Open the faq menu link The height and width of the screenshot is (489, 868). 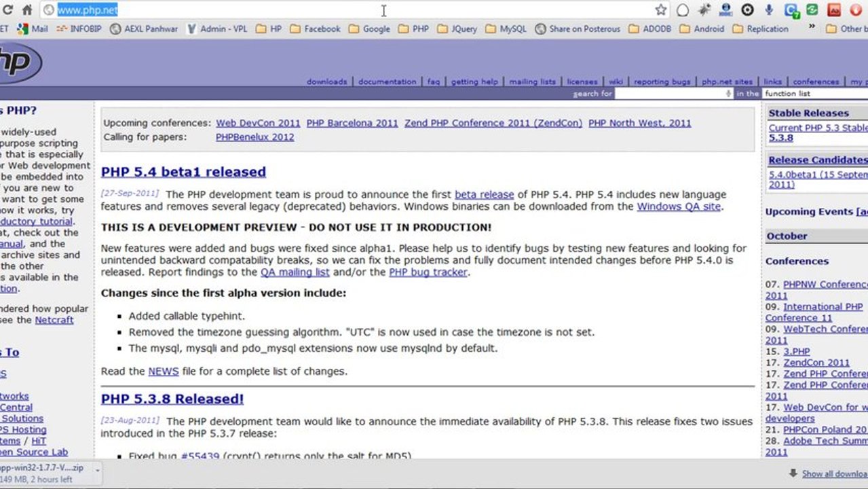tap(434, 81)
